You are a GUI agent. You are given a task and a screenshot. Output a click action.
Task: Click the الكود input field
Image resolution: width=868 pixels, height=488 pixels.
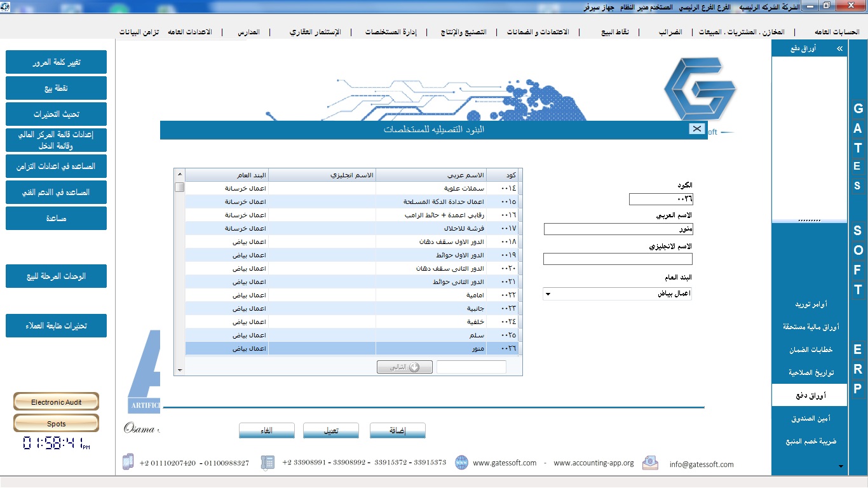coord(661,200)
